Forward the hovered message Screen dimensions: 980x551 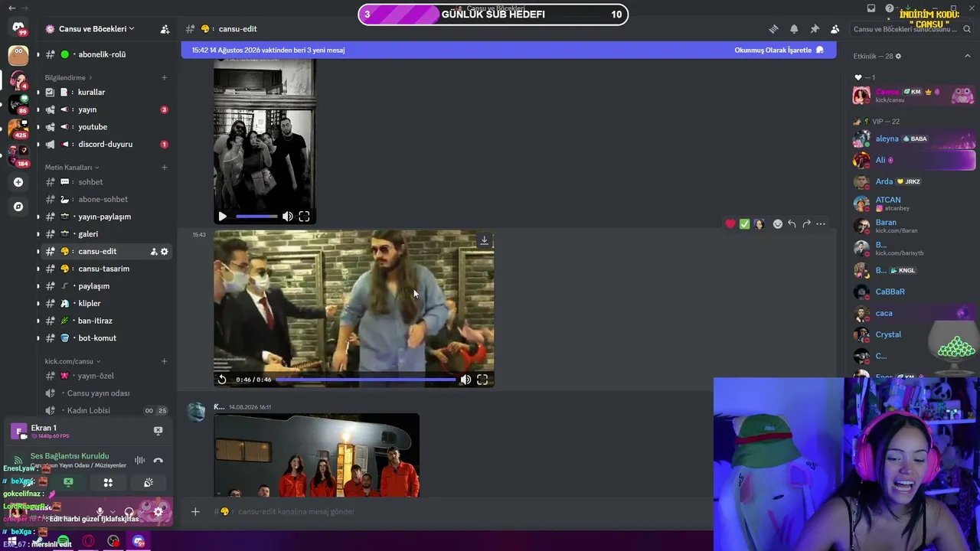click(x=806, y=223)
